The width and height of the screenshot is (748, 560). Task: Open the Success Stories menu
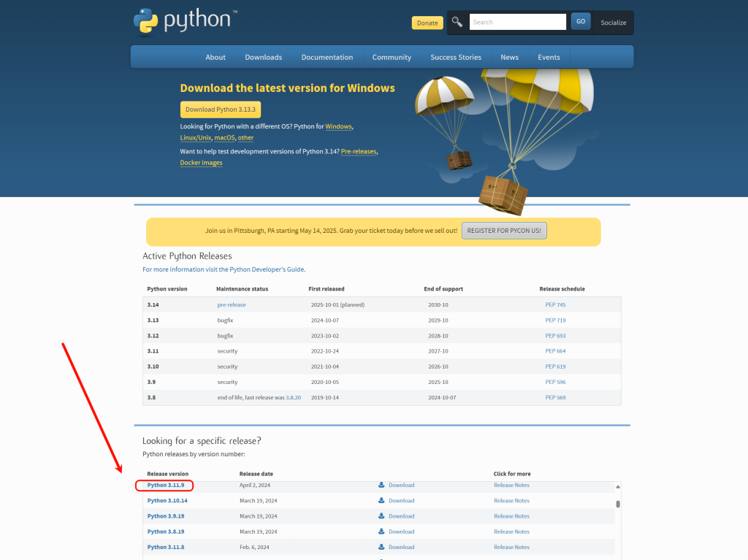coord(456,57)
